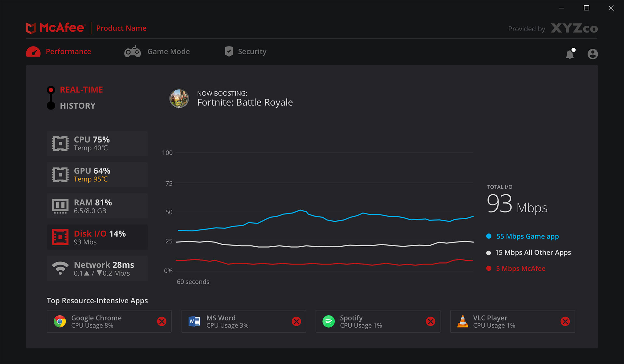Minimize the McAfee window
Image resolution: width=624 pixels, height=364 pixels.
pyautogui.click(x=562, y=8)
